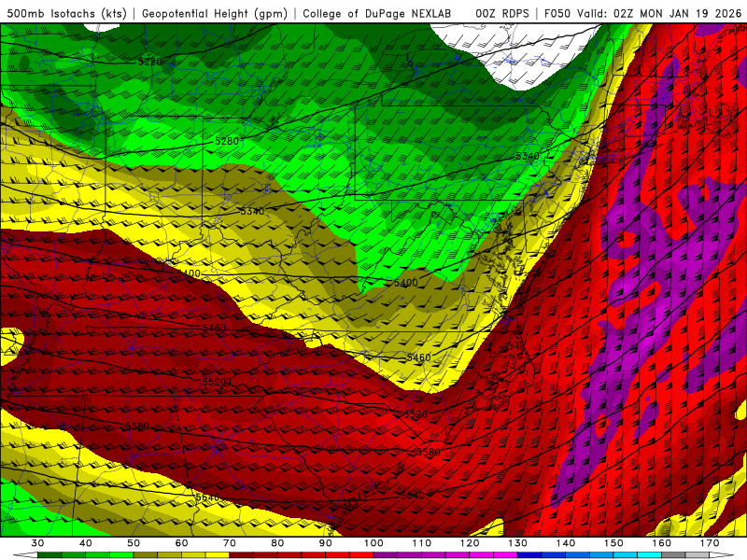Click the '00Z RDPS' model run label
This screenshot has width=747, height=560.
tap(502, 13)
